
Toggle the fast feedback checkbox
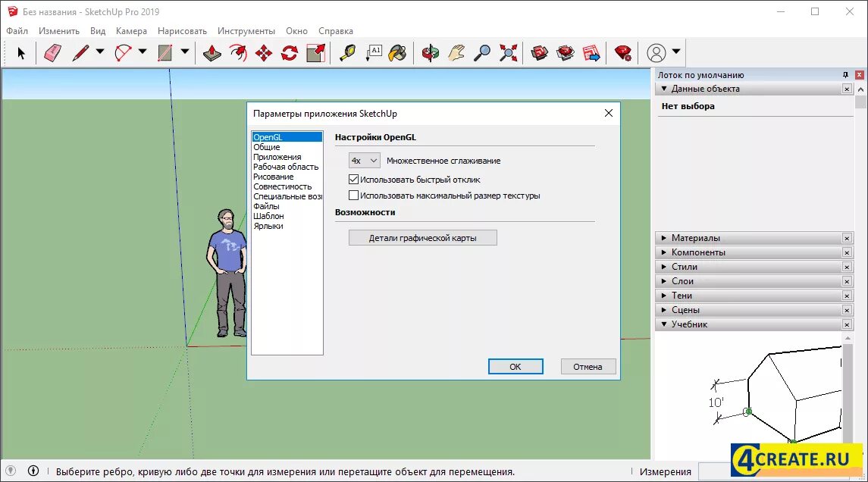click(x=354, y=180)
